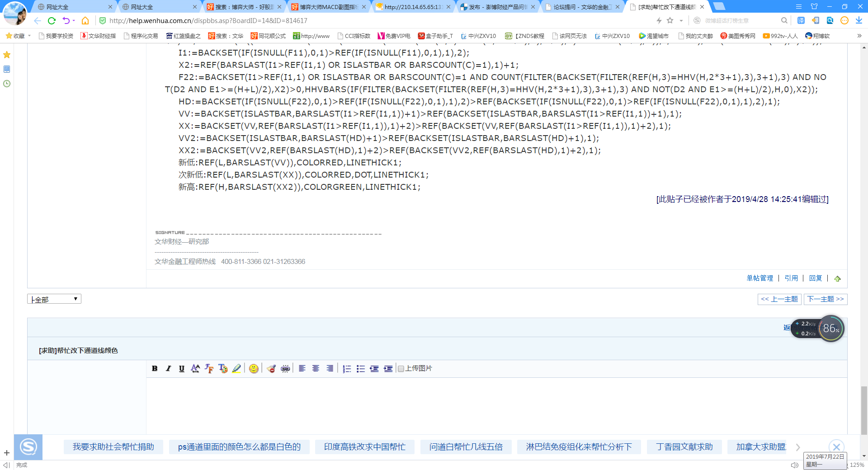Insert a smiley emoticon in the reply editor
The height and width of the screenshot is (470, 868).
(254, 368)
